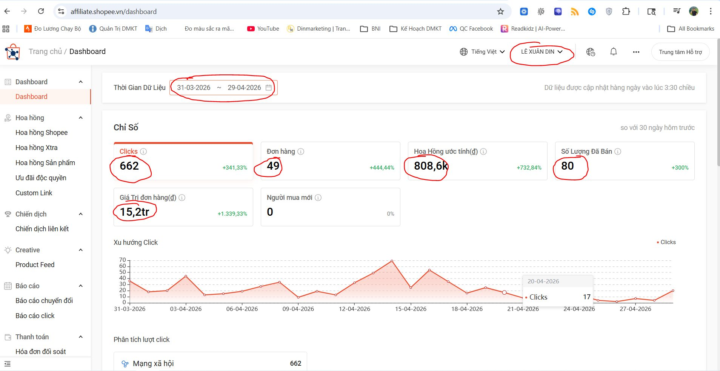Click the globe-clock icon beside the bell
Image resolution: width=720 pixels, height=371 pixels.
point(591,52)
